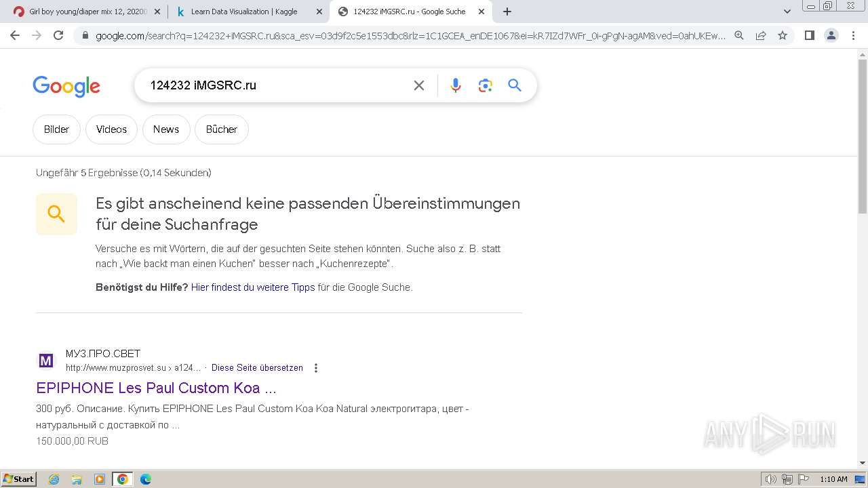
Task: Filter results by Bücher
Action: click(222, 129)
